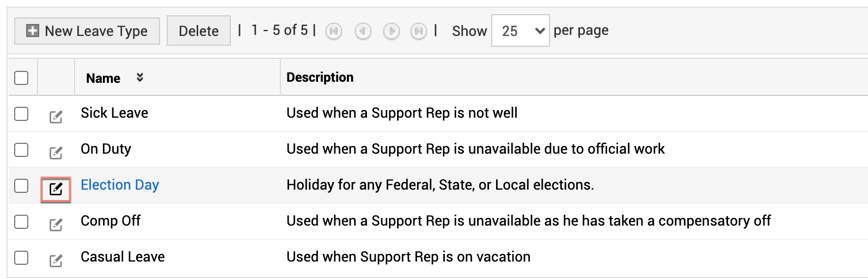Jump to last page of results
Screen dimensions: 868x279
pos(418,32)
